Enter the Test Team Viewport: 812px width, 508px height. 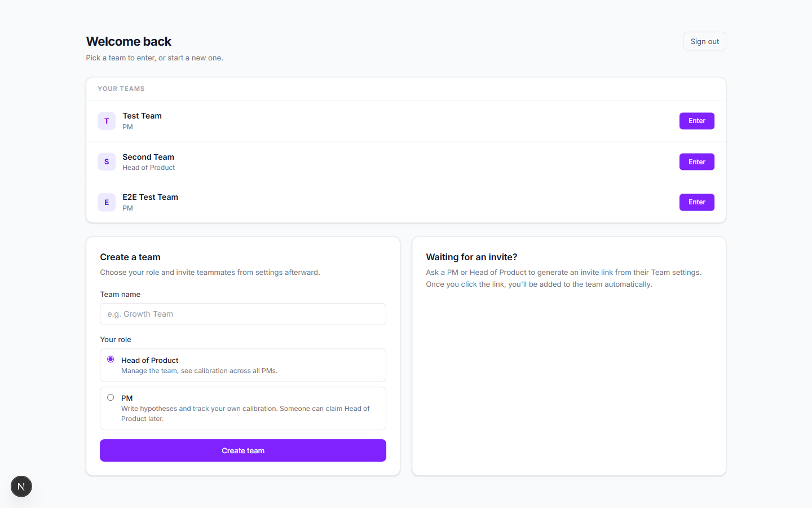coord(697,121)
